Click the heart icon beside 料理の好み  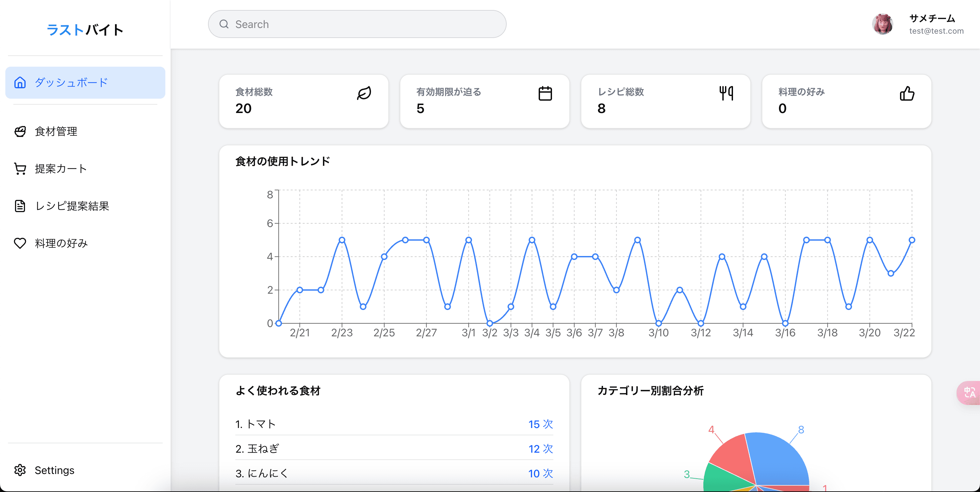click(20, 243)
